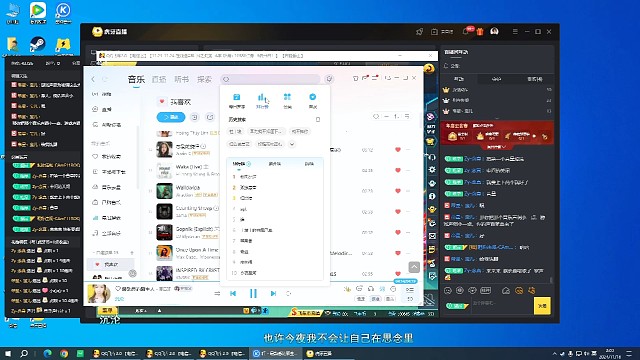Toggle the shuffle play mode icon in Kugou
Viewport: 640px width, 360px height.
point(217,293)
